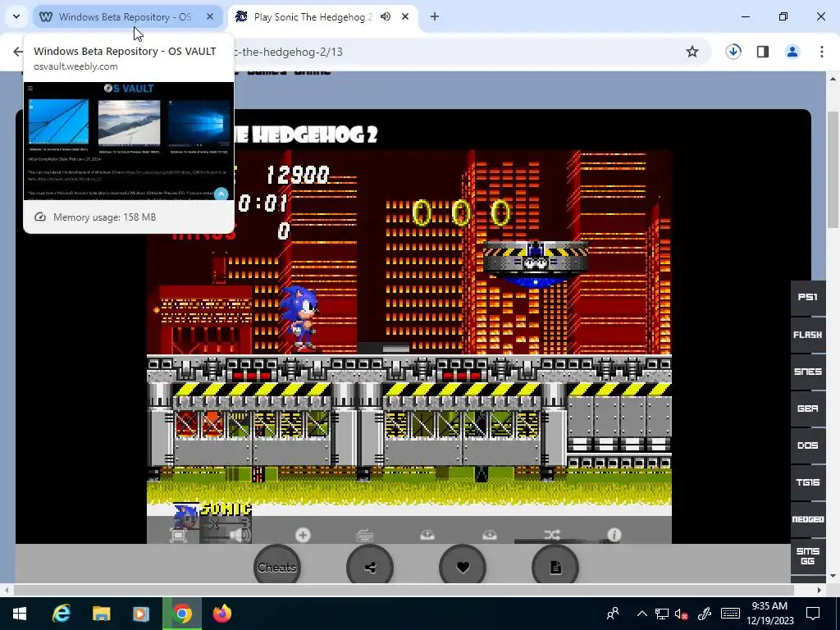
Task: Select the DOS games tab
Action: pyautogui.click(x=808, y=445)
